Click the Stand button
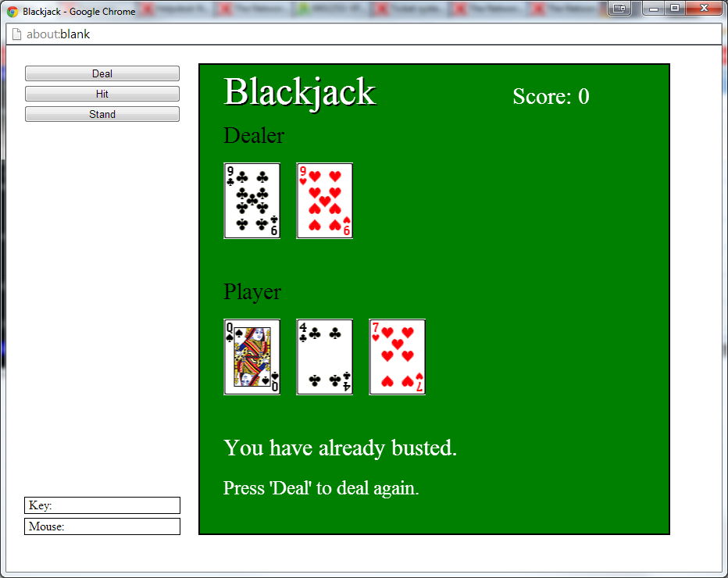Image resolution: width=728 pixels, height=578 pixels. click(102, 114)
